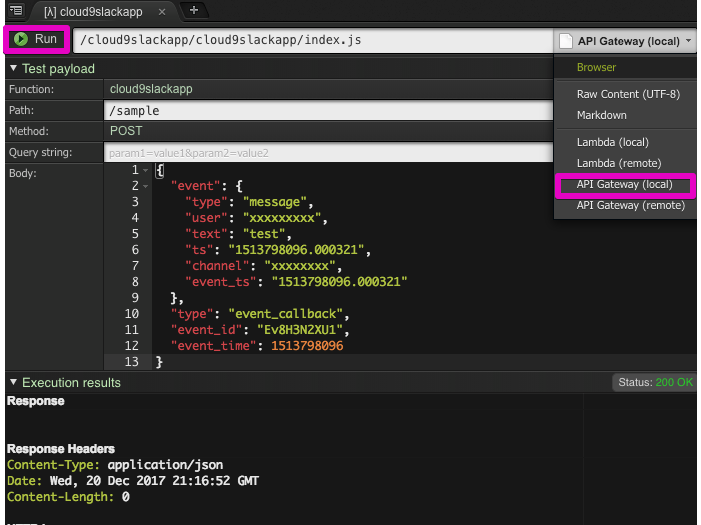Click the 1513798096 event_time number
701x525 pixels.
[x=307, y=346]
